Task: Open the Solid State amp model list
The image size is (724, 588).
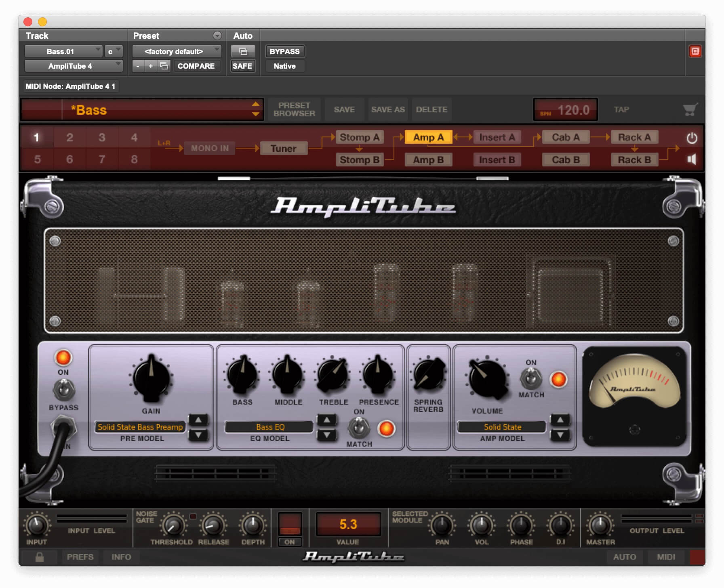Action: pos(502,427)
